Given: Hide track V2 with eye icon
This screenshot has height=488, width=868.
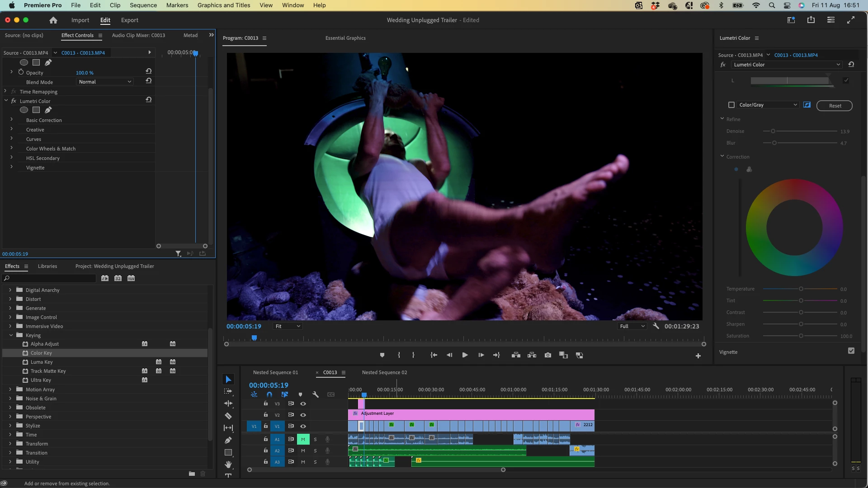Looking at the screenshot, I should [303, 415].
